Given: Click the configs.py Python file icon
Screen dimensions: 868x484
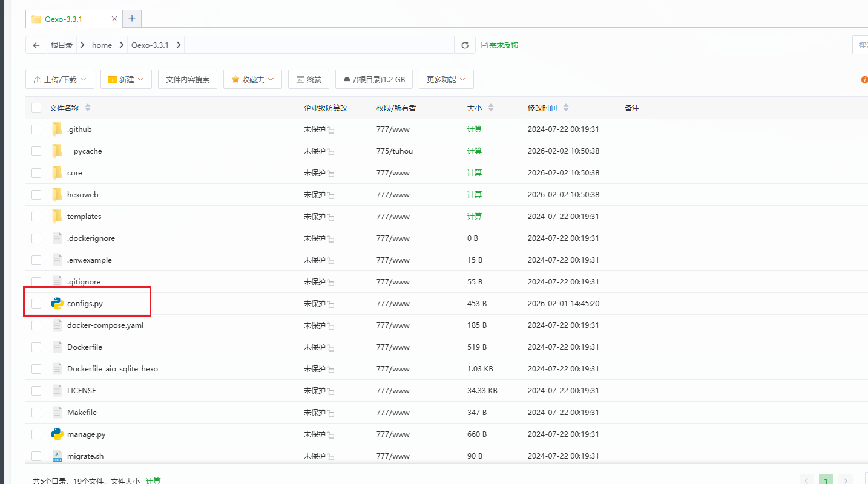Looking at the screenshot, I should [x=58, y=304].
